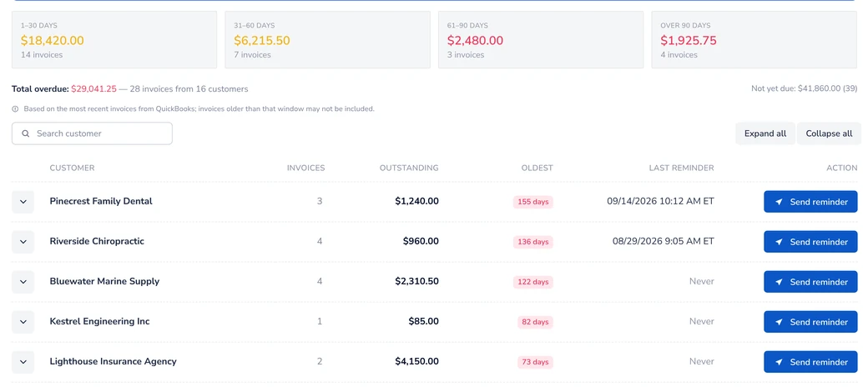Send reminder to Kestrel Engineering Inc
Image resolution: width=868 pixels, height=387 pixels.
tap(810, 322)
